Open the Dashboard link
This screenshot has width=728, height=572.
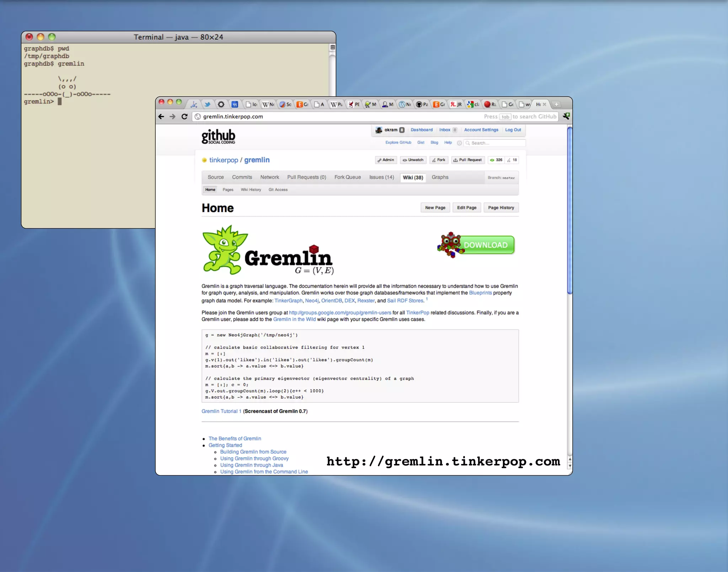pos(422,130)
